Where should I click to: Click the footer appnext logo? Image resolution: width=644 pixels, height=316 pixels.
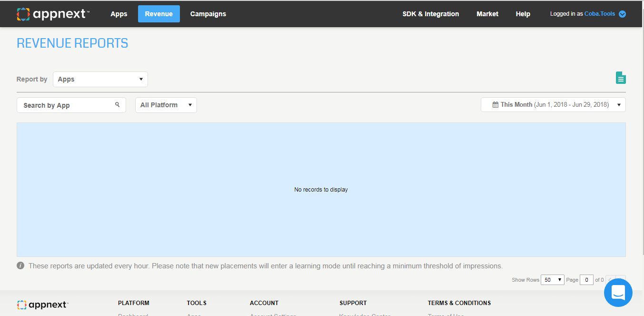[43, 305]
